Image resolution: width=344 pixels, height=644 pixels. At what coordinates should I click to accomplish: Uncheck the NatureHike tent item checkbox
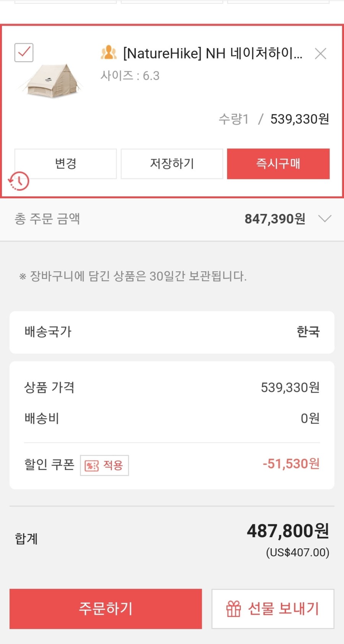[x=24, y=52]
